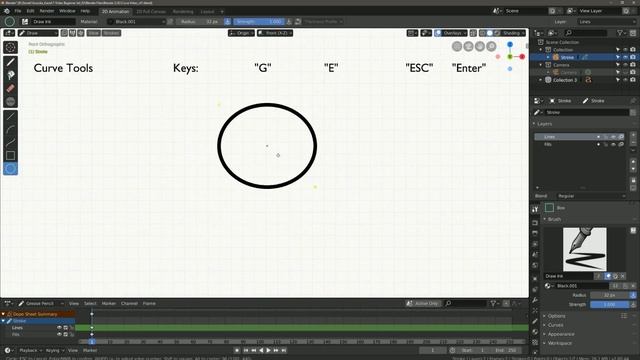Open the Black.001 material dropdown
This screenshot has width=640, height=360.
click(x=136, y=22)
